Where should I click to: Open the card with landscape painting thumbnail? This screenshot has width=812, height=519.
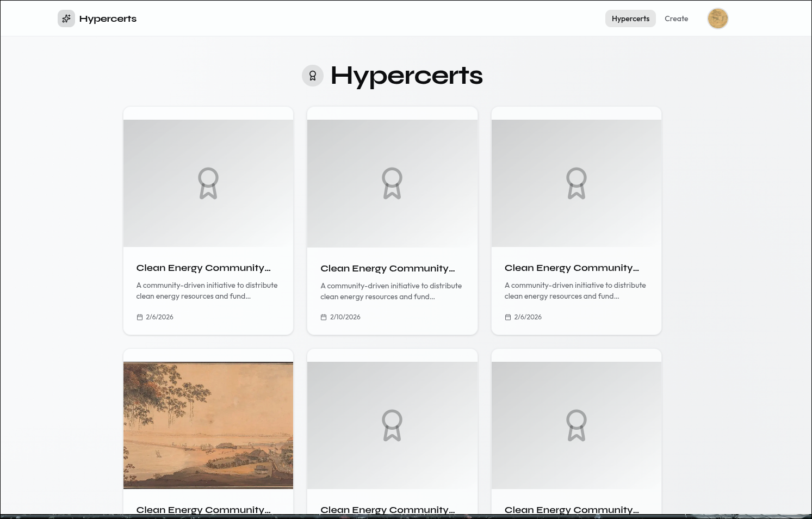208,425
